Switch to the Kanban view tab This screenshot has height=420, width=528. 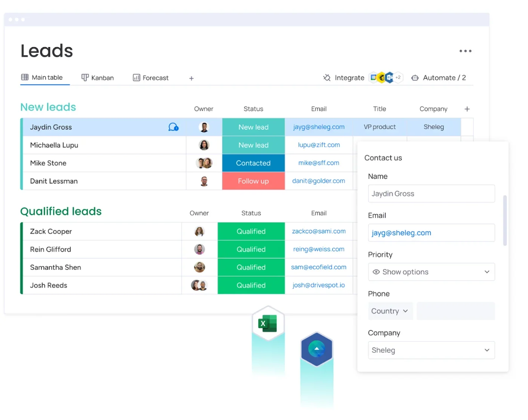point(98,78)
